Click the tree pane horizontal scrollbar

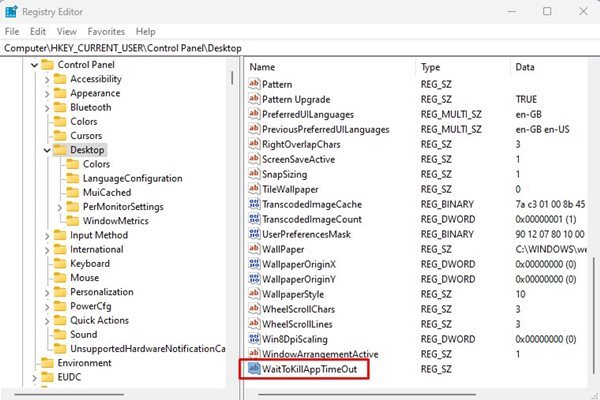click(x=69, y=394)
